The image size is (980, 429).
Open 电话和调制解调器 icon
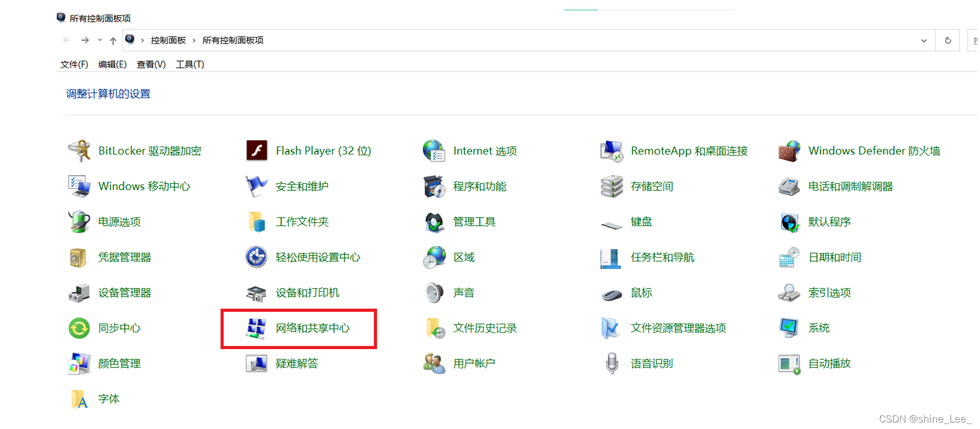click(x=789, y=186)
